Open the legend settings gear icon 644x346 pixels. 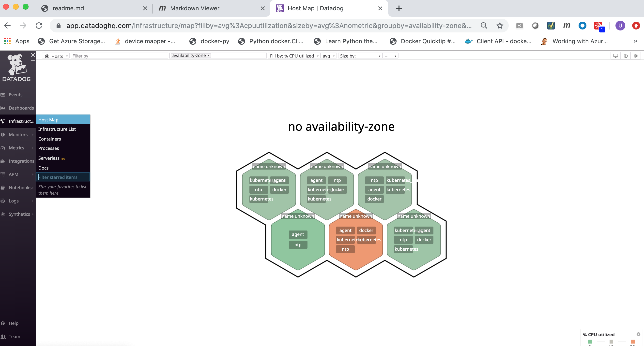(x=638, y=334)
